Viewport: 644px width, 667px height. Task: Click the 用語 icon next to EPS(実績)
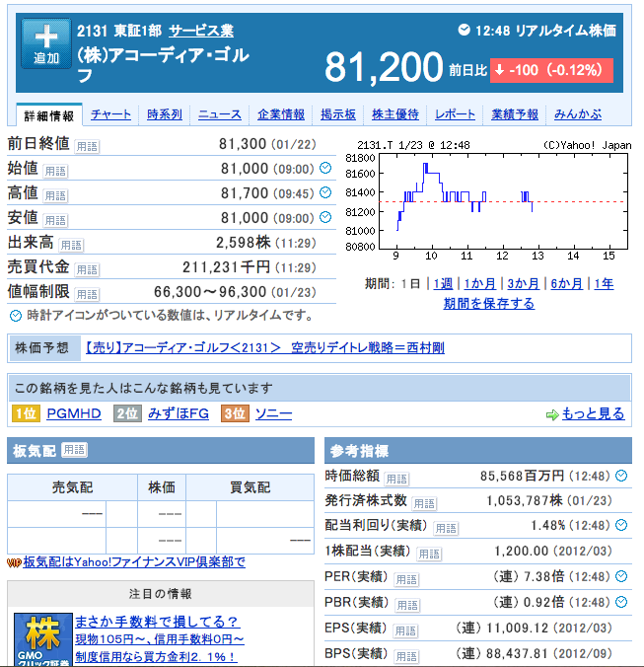pos(405,630)
